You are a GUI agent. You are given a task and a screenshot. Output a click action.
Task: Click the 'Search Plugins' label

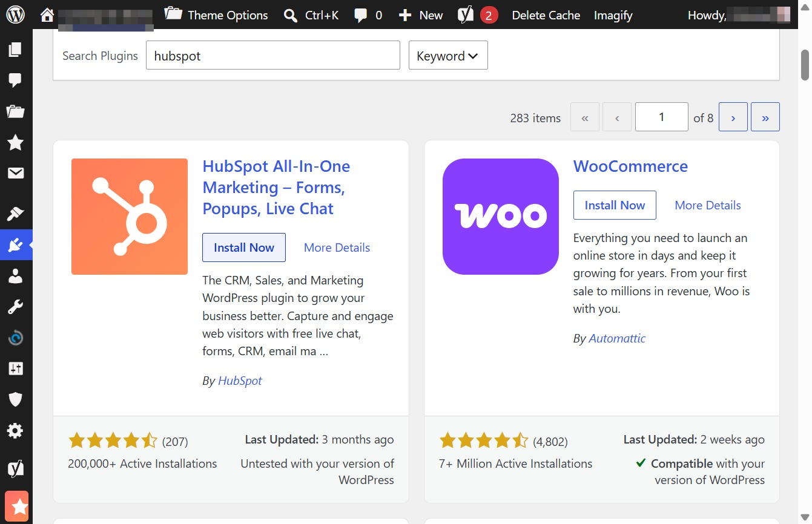(x=100, y=56)
